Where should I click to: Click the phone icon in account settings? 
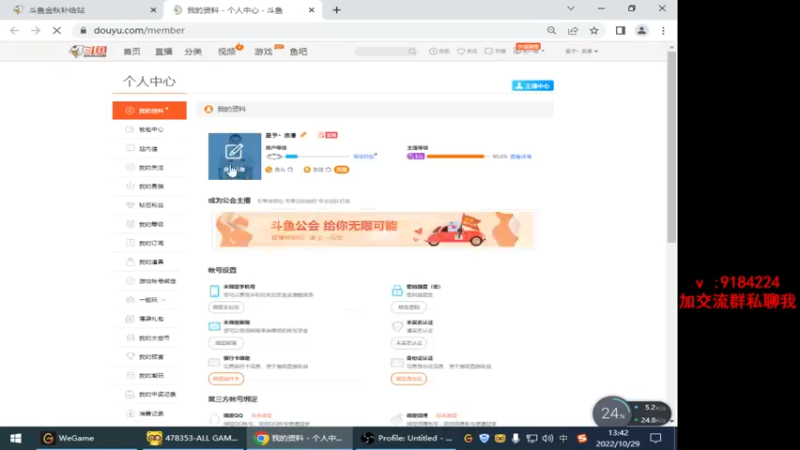click(214, 291)
